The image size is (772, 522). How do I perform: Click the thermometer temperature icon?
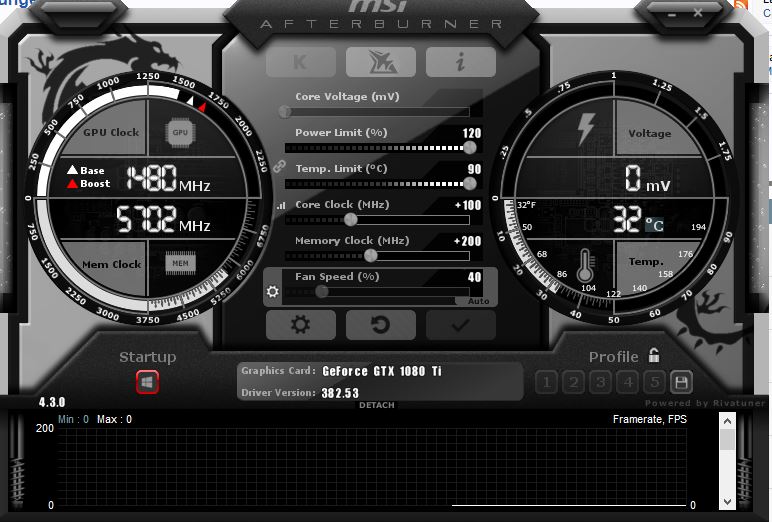[584, 265]
